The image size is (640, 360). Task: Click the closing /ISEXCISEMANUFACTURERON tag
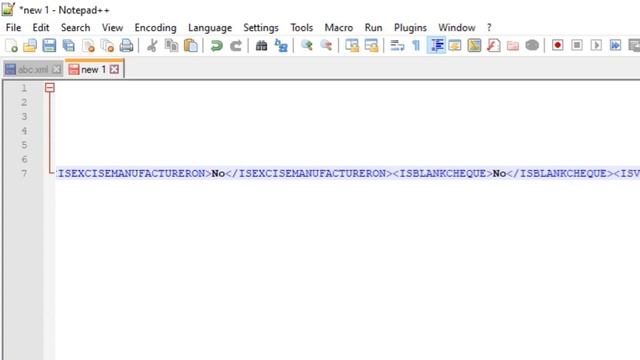pos(309,173)
